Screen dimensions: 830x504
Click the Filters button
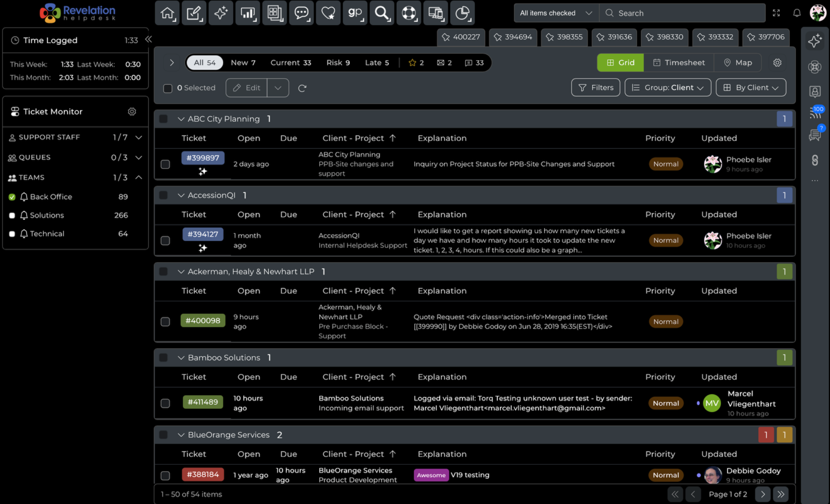point(595,88)
